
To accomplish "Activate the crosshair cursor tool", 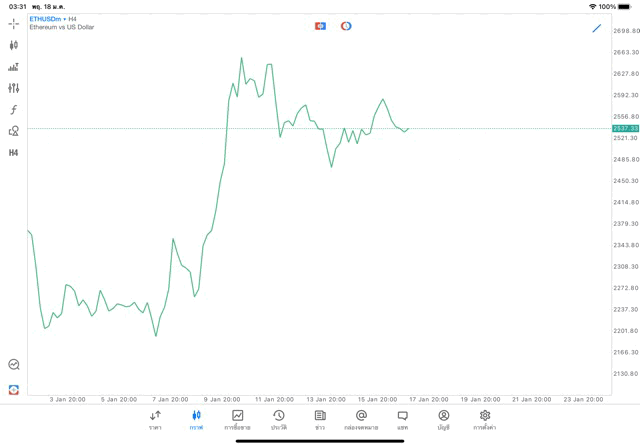I will tap(13, 23).
